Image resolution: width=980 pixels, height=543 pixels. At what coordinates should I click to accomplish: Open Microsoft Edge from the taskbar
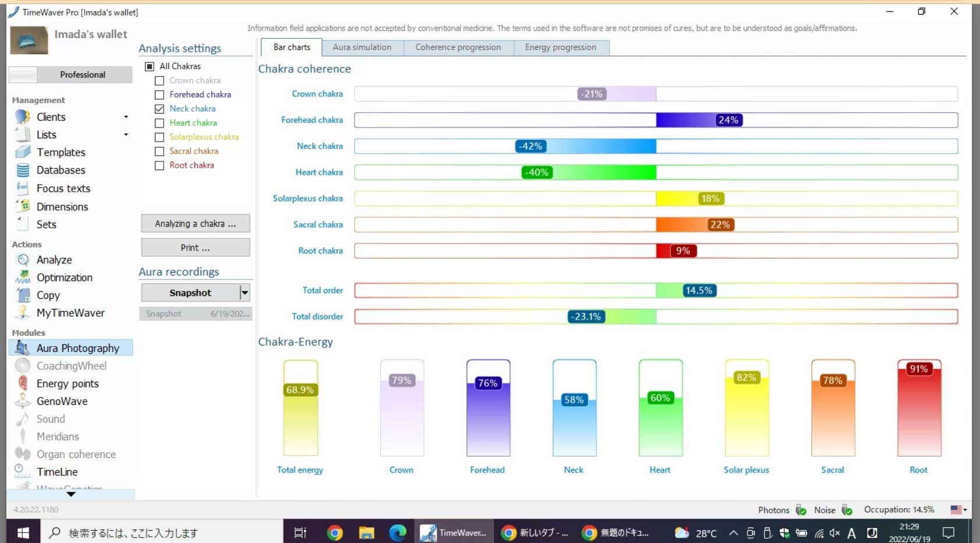(x=398, y=533)
